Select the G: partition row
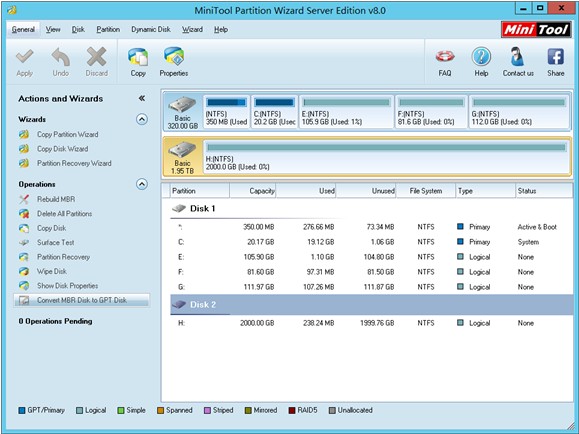This screenshot has height=434, width=579. pos(371,287)
